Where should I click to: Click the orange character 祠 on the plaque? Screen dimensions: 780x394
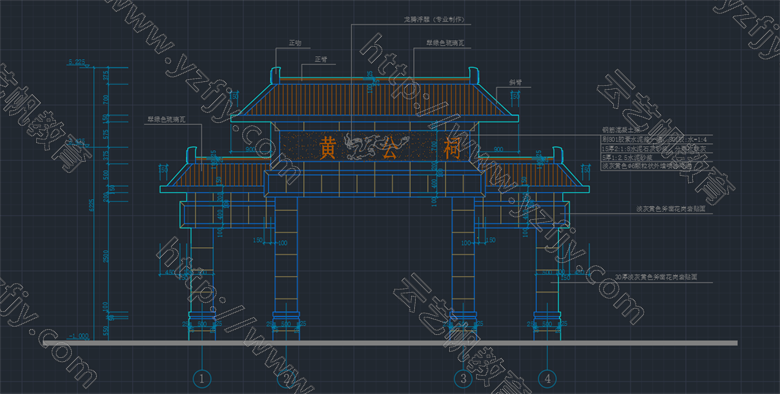pyautogui.click(x=452, y=148)
